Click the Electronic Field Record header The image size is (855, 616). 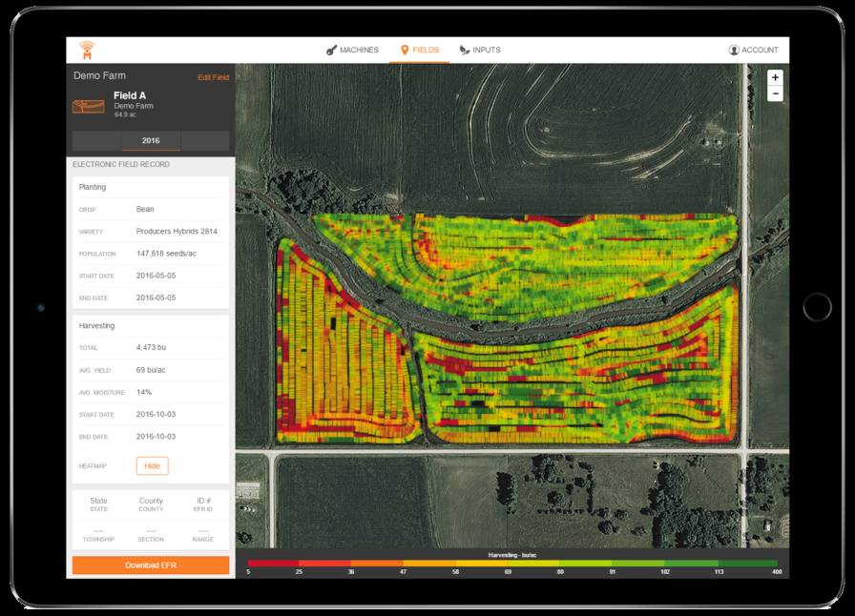(x=121, y=164)
